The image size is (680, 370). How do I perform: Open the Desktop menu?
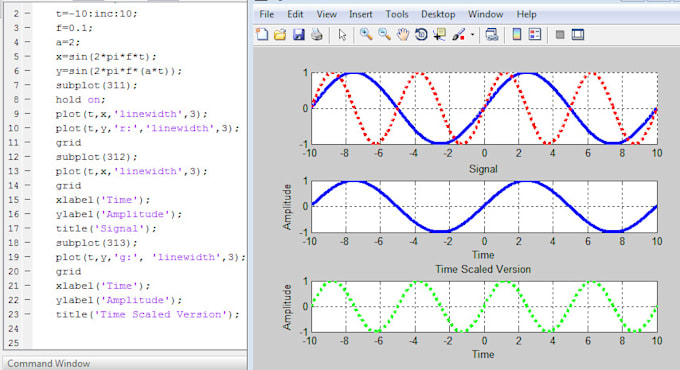(x=438, y=14)
